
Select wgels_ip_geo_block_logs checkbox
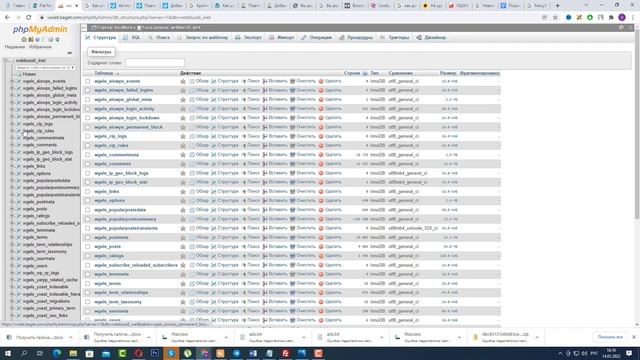[87, 173]
